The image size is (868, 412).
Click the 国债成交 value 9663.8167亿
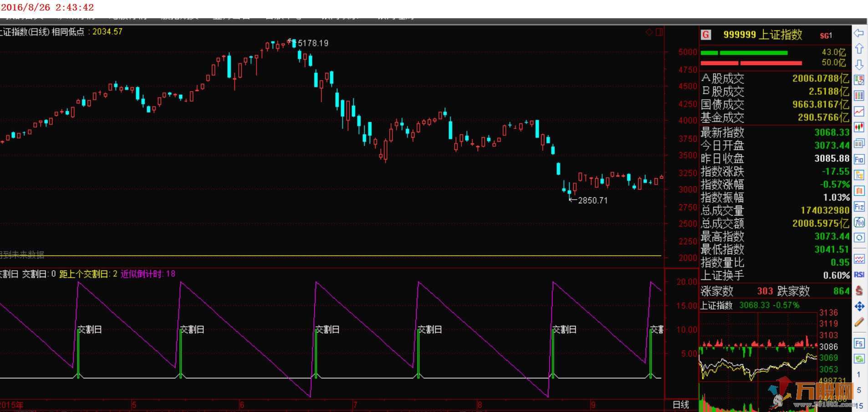pyautogui.click(x=821, y=104)
